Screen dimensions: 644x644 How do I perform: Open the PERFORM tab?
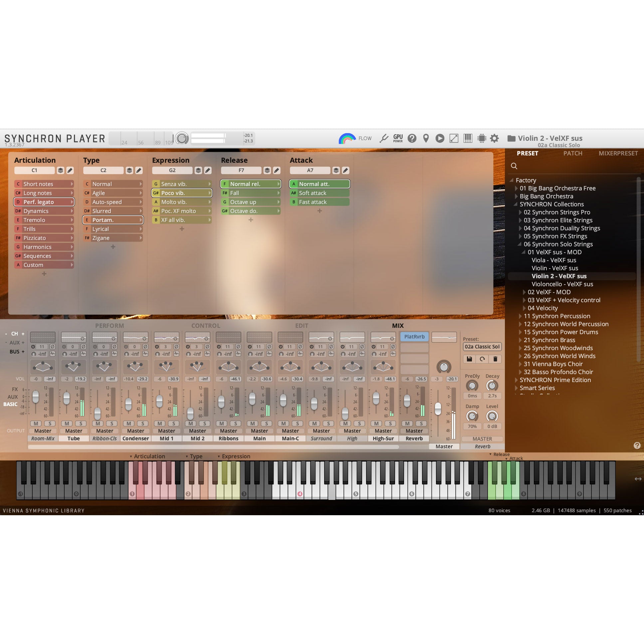click(x=109, y=326)
